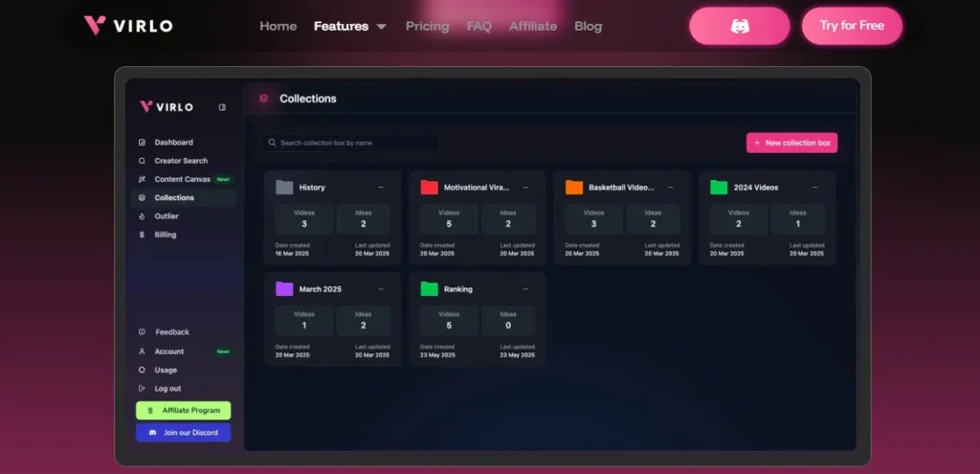Click the Collections header stack icon
The height and width of the screenshot is (474, 980).
click(x=264, y=99)
